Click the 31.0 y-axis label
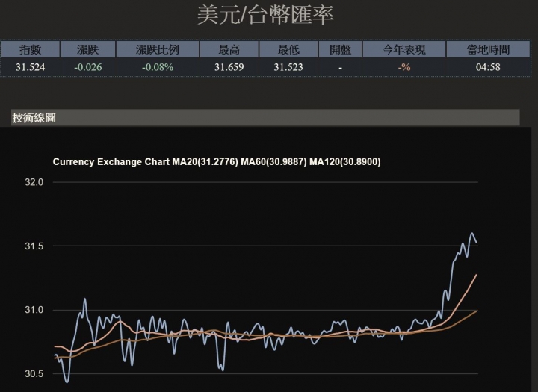The width and height of the screenshot is (538, 392). 34,310
